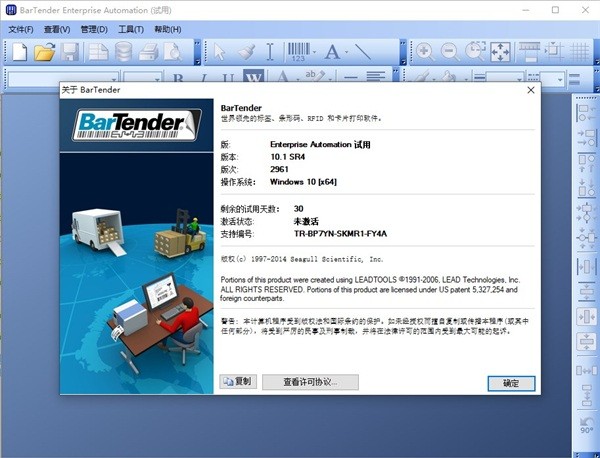Select the pointer arrow tool

click(220, 51)
